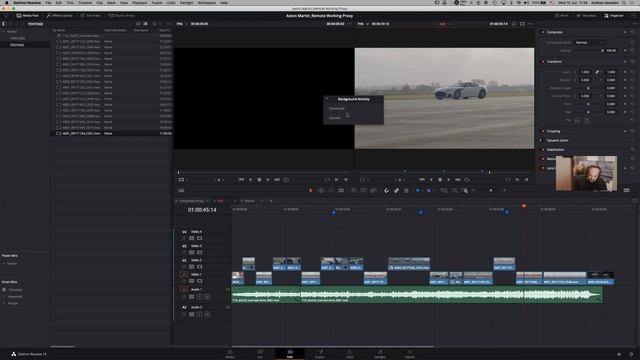Viewport: 640px width, 360px height.
Task: Open the File menu
Action: [48, 2]
